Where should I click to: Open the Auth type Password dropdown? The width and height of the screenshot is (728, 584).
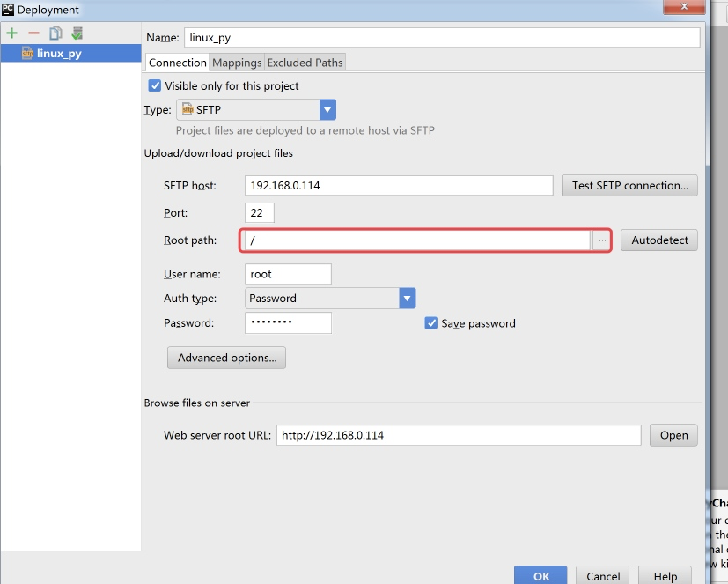pos(407,299)
